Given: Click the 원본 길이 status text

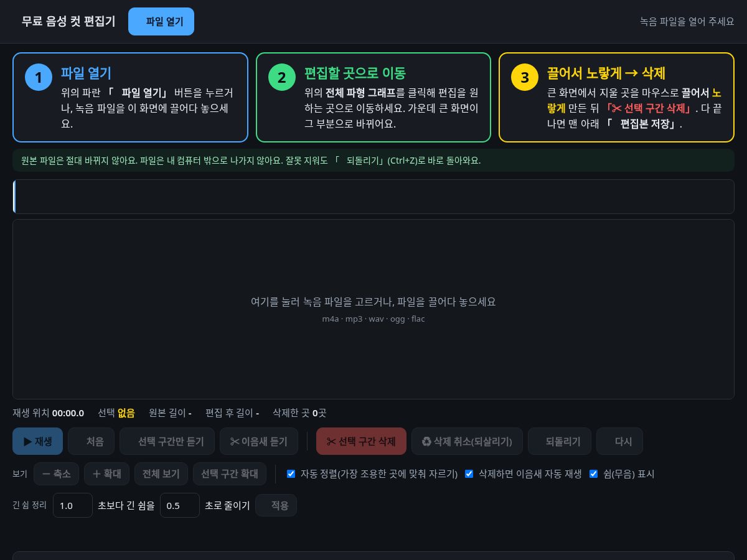Looking at the screenshot, I should [x=170, y=413].
